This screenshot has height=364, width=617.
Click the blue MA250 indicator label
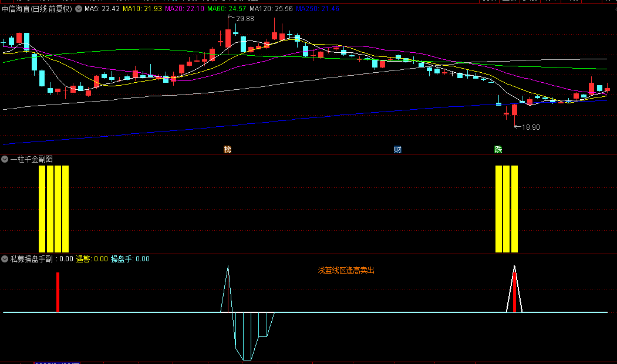[x=318, y=9]
